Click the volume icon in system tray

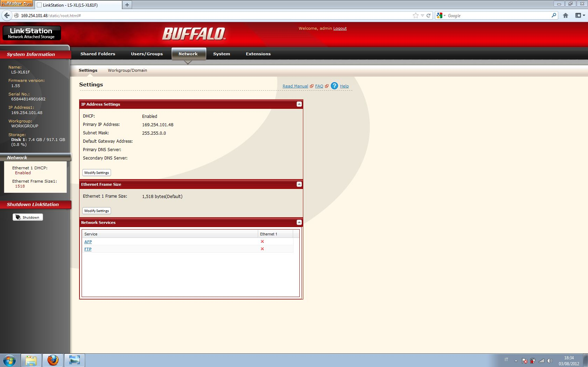[x=550, y=361]
